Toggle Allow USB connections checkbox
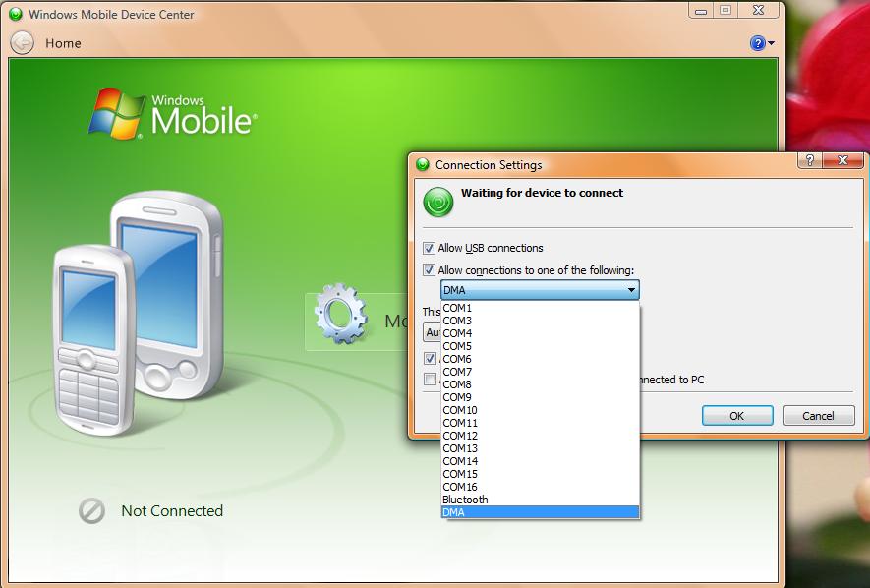The image size is (870, 588). pyautogui.click(x=429, y=248)
